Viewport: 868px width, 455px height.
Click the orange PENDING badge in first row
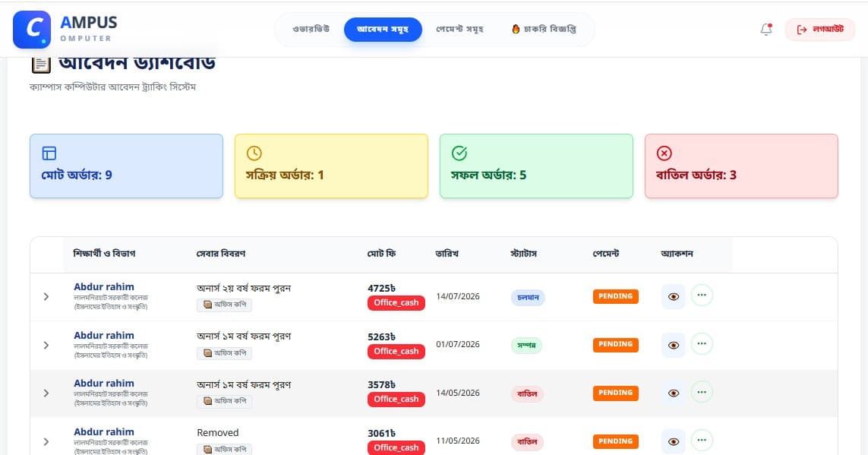(616, 296)
